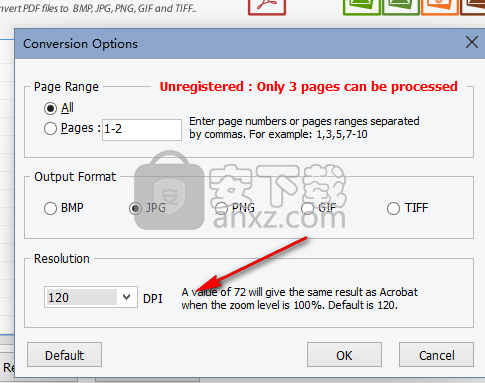The width and height of the screenshot is (485, 383).
Task: Dismiss the dialog with Cancel
Action: [x=436, y=355]
